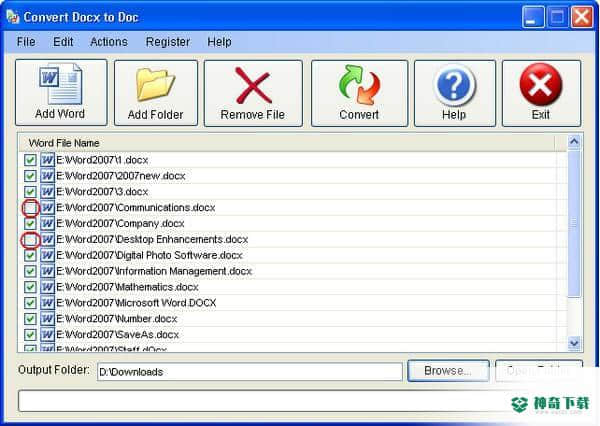Click the Word File Name column header
Image resolution: width=600 pixels, height=426 pixels.
287,143
